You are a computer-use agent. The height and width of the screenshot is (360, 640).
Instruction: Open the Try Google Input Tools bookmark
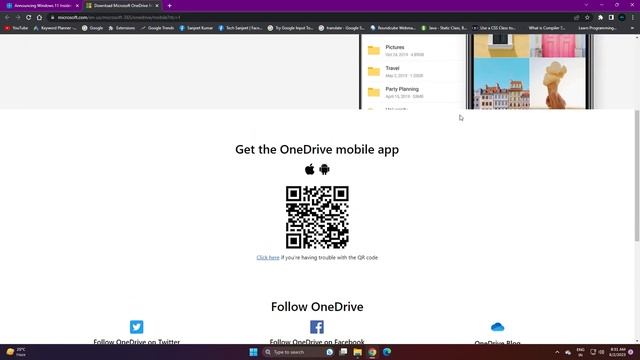(291, 28)
